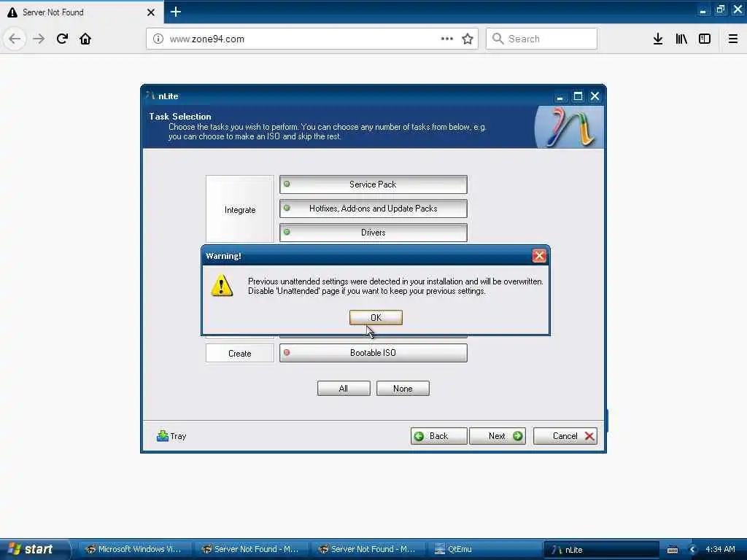Switch to QtEmu taskbar item

(x=486, y=549)
